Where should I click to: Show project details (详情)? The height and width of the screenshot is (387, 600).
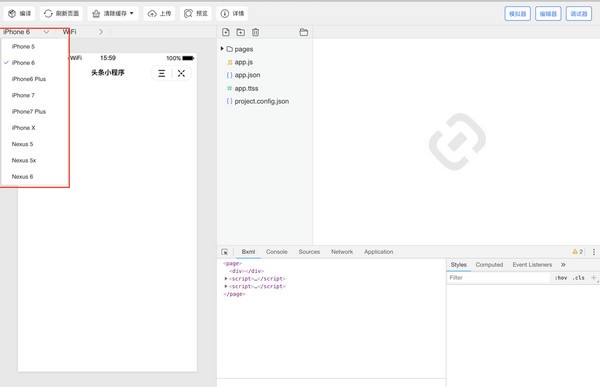point(232,13)
